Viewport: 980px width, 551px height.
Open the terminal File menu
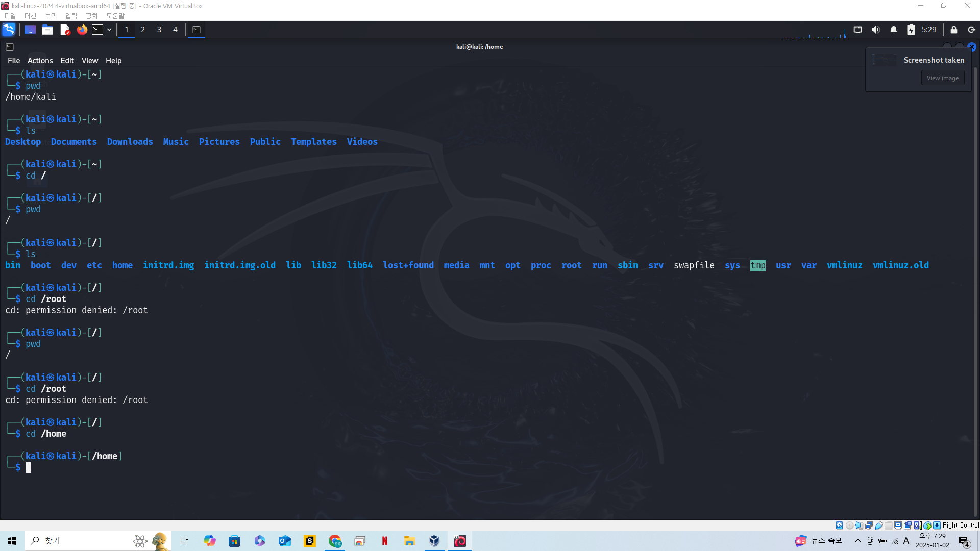14,60
